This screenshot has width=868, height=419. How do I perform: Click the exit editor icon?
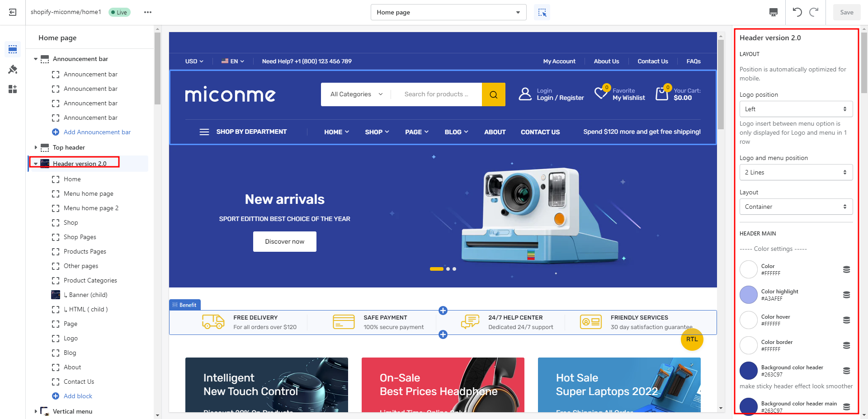click(x=13, y=12)
